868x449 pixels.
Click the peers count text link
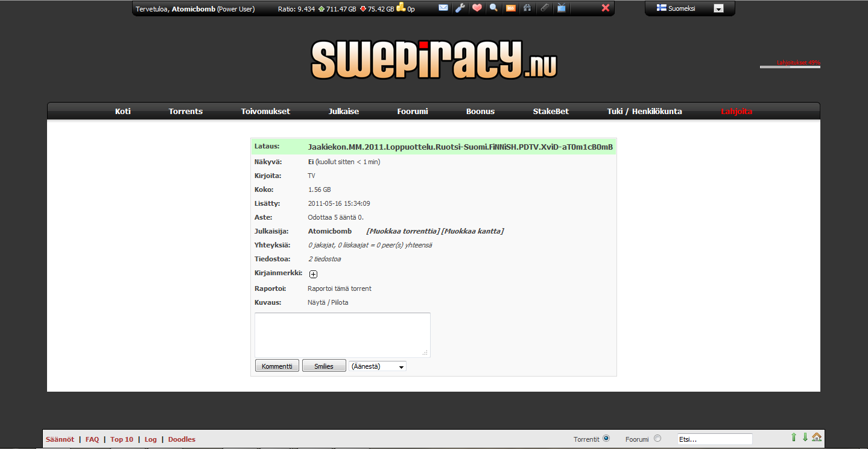370,245
